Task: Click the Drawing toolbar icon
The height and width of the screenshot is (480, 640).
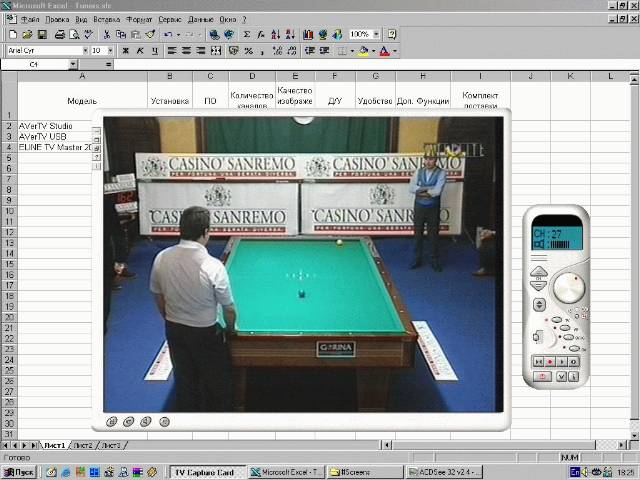Action: pyautogui.click(x=337, y=35)
